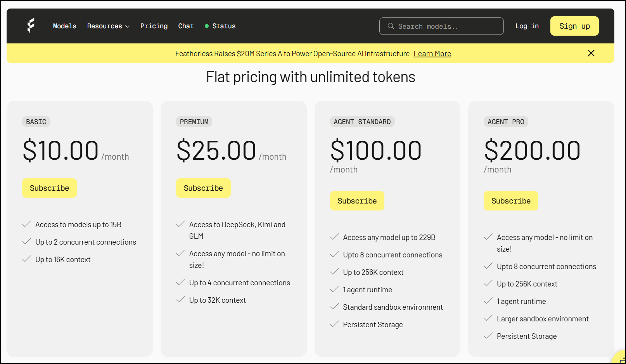Click the $25.00 price text
This screenshot has height=364, width=626.
pos(216,150)
